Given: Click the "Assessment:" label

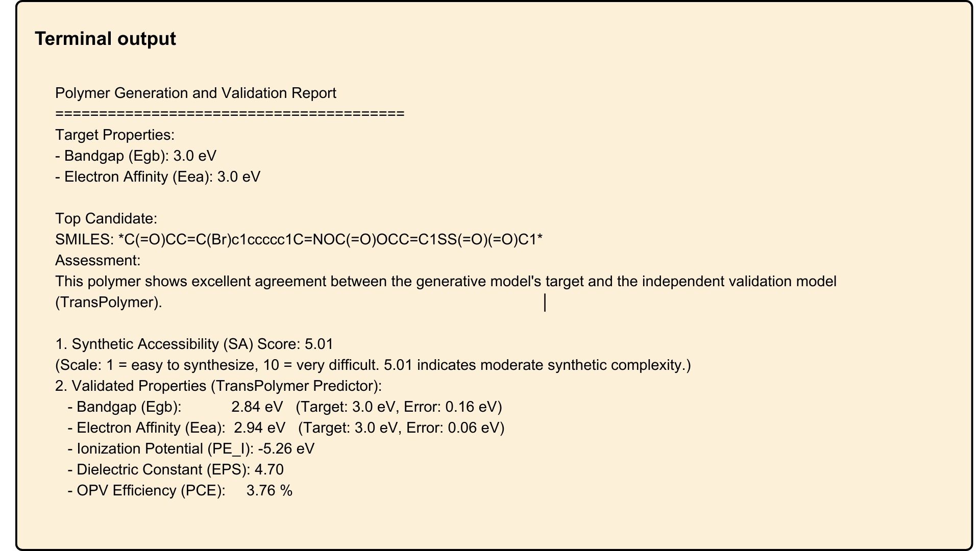Looking at the screenshot, I should [x=97, y=261].
